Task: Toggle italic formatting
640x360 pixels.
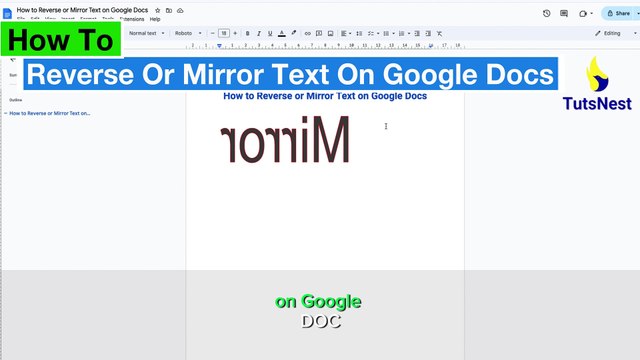Action: tap(259, 33)
